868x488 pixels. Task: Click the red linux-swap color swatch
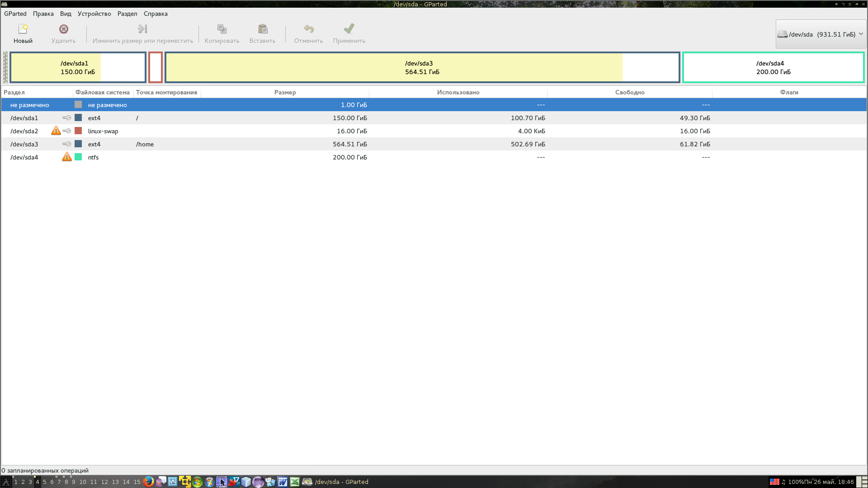point(78,131)
